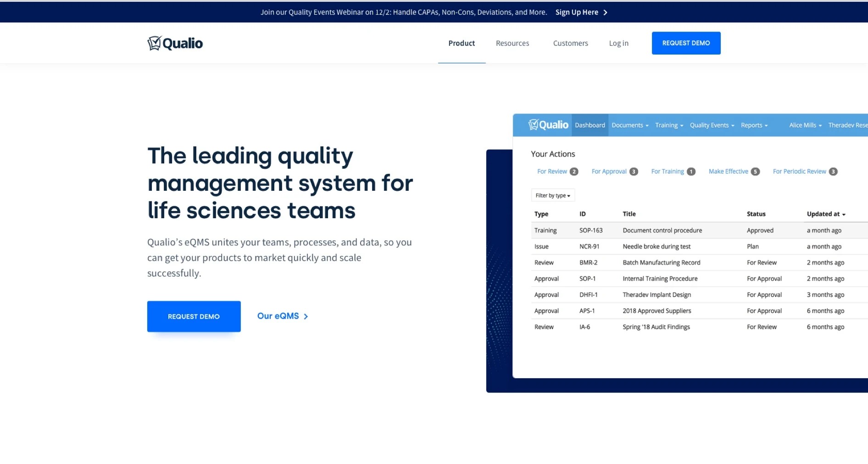The height and width of the screenshot is (464, 868).
Task: Click the hero REQUEST DEMO button
Action: coord(194,316)
